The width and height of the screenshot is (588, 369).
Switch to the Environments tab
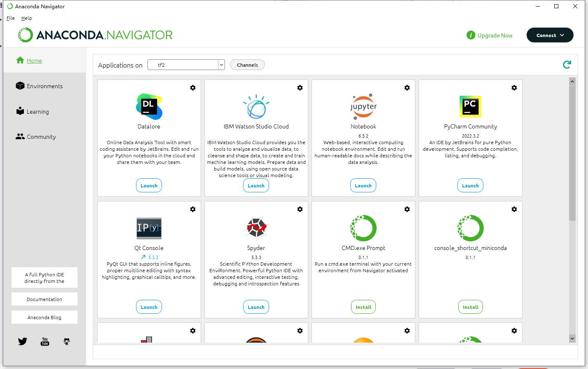pyautogui.click(x=45, y=86)
